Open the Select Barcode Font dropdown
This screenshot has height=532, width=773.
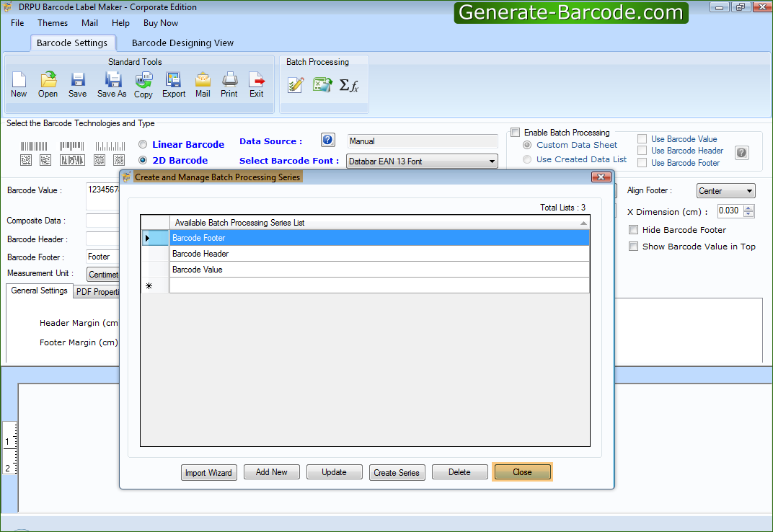492,161
